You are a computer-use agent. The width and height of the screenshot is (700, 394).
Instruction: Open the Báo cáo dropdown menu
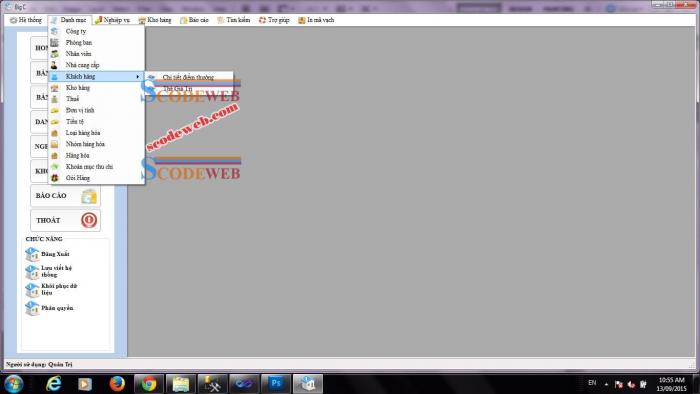click(x=194, y=20)
